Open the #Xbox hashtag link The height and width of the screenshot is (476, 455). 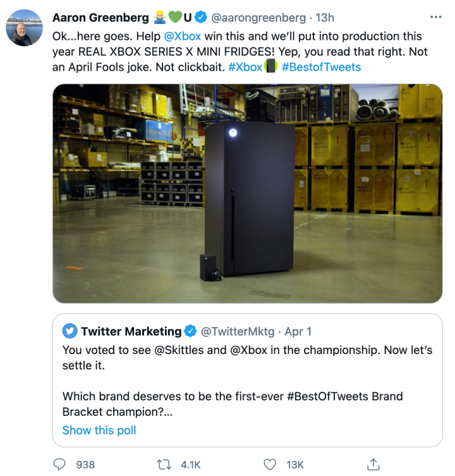(x=244, y=67)
